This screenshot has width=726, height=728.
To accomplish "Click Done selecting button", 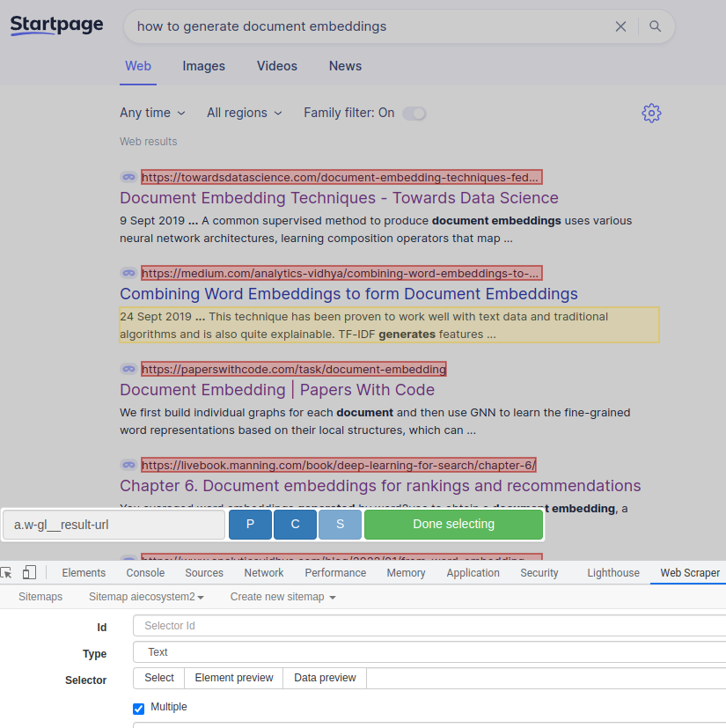I will (453, 525).
